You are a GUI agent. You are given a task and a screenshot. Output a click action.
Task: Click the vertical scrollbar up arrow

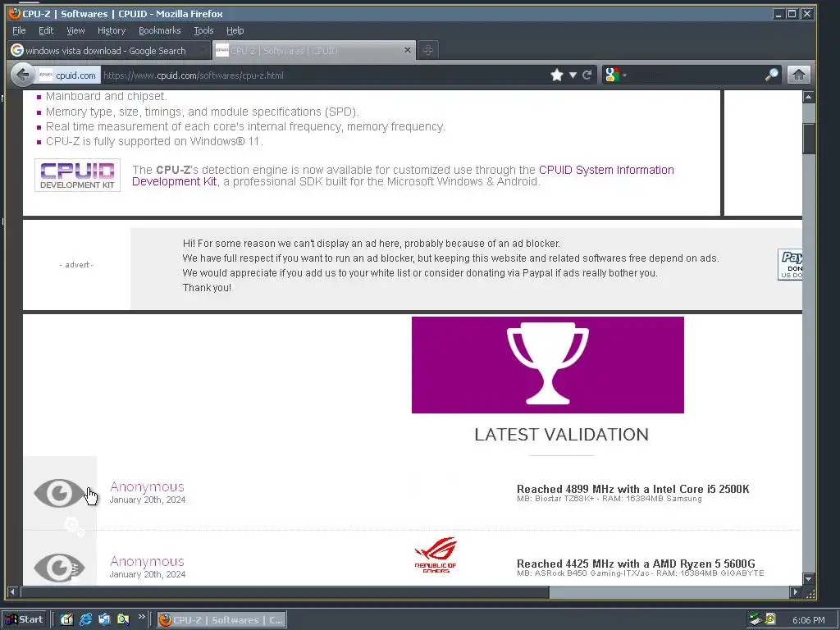point(808,97)
